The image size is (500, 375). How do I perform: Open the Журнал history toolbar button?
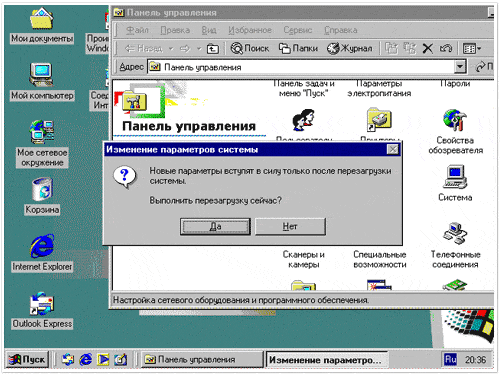point(349,49)
